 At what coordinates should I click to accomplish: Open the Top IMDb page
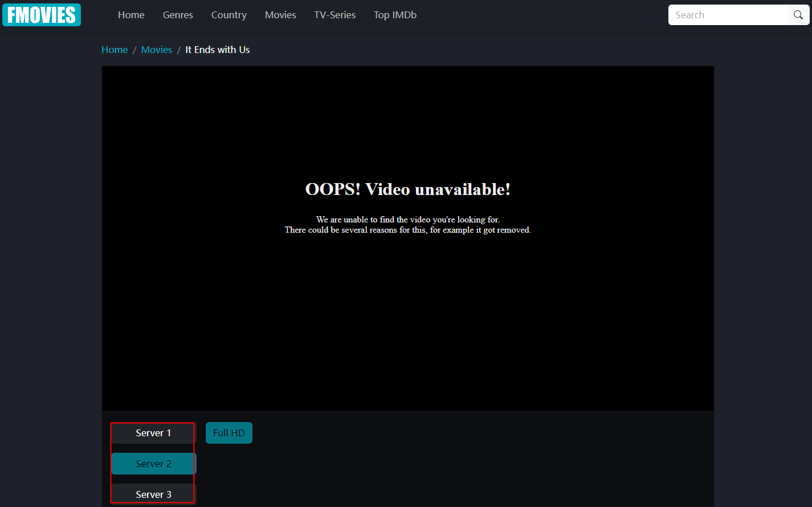395,15
